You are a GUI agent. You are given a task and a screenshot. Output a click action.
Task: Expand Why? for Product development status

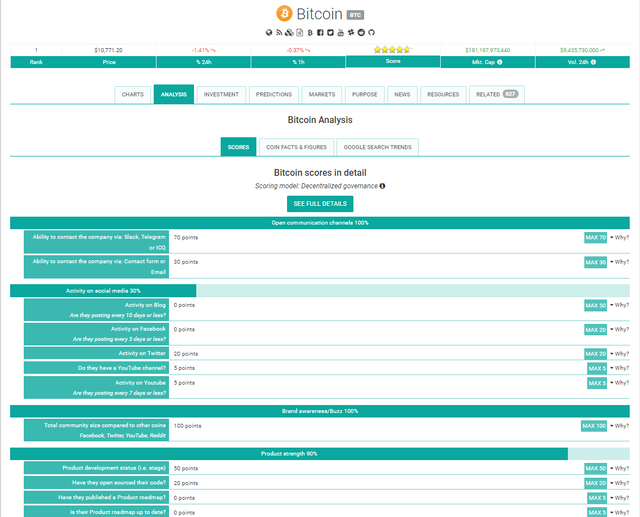pos(620,468)
